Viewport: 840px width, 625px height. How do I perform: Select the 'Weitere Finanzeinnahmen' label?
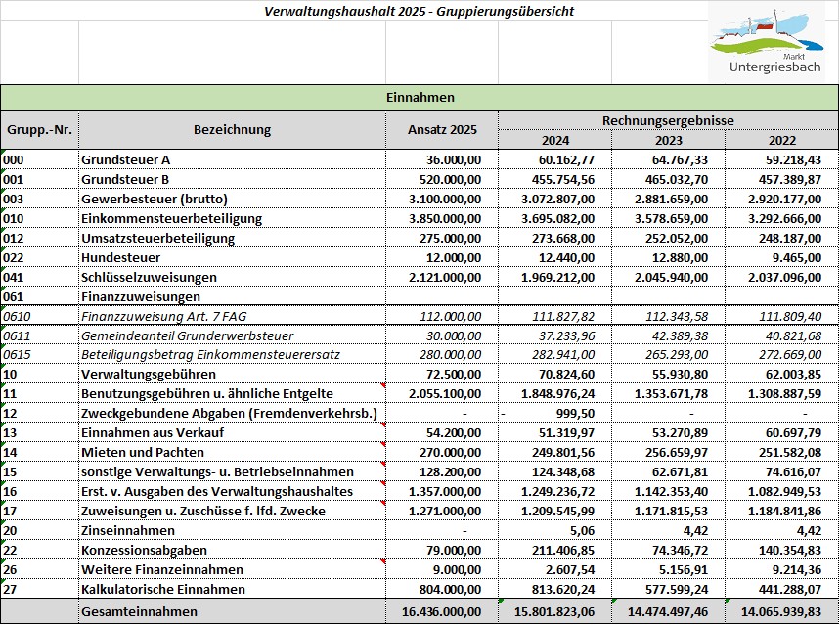click(x=162, y=570)
